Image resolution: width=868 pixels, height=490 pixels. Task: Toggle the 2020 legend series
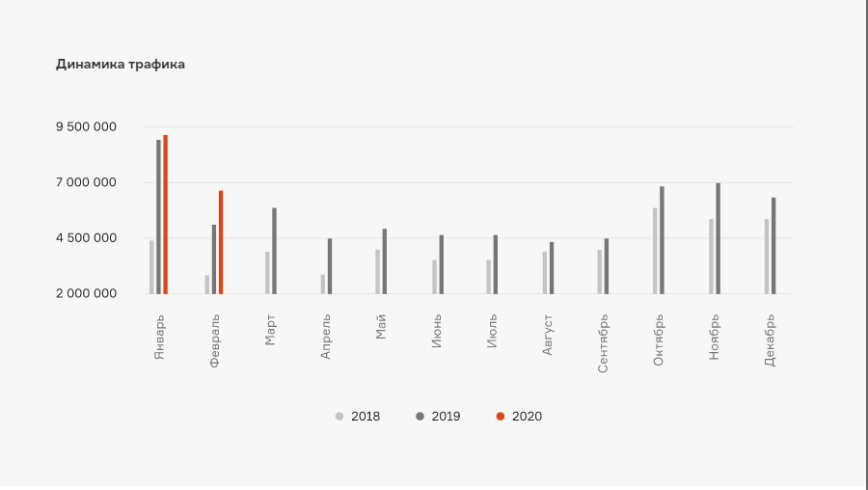pos(519,417)
